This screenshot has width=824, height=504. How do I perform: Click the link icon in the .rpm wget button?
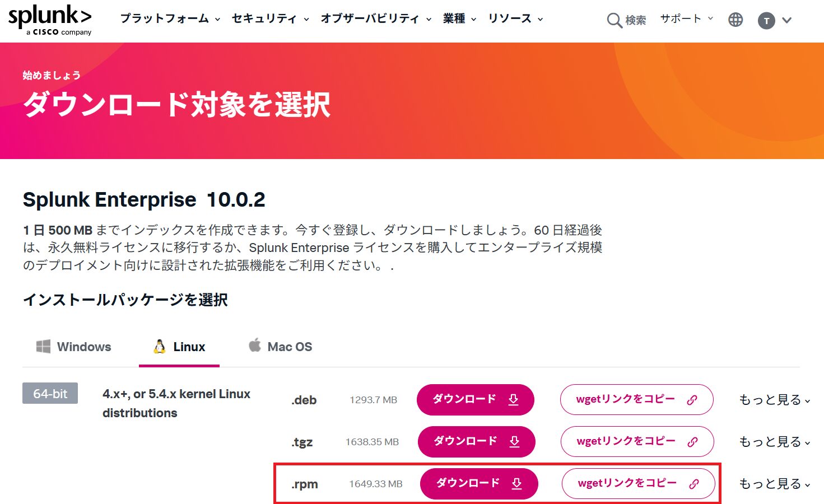tap(694, 484)
